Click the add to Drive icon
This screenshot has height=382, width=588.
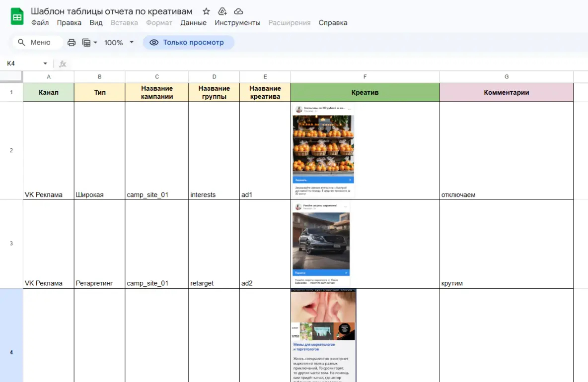click(x=222, y=11)
